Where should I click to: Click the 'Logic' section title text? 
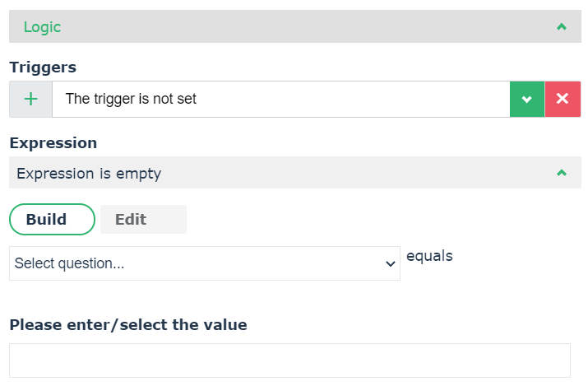click(x=42, y=27)
